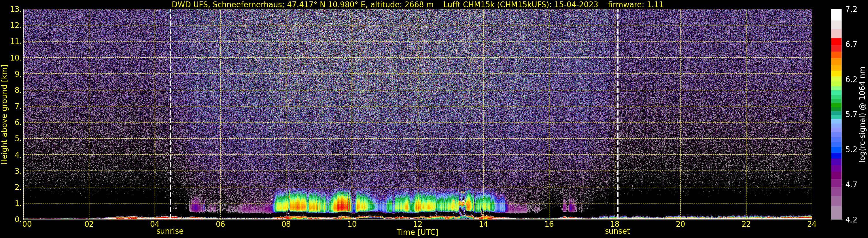The image size is (868, 238).
Task: Click the colorbar value "5.2"
Action: pos(851,149)
